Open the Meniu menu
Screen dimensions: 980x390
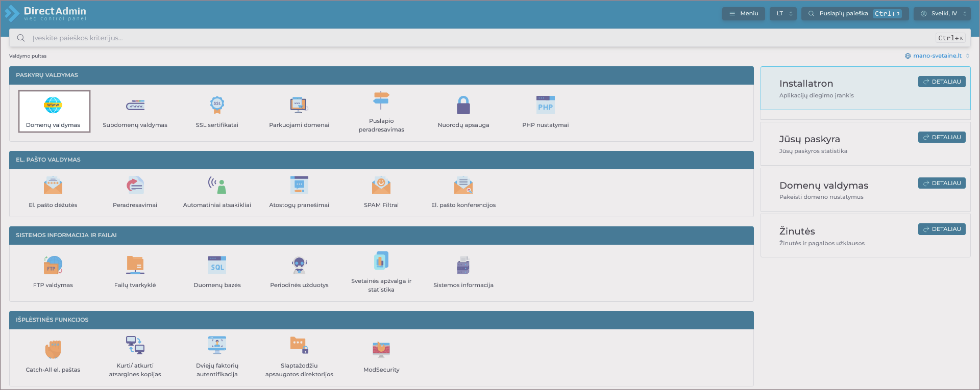[x=743, y=14]
